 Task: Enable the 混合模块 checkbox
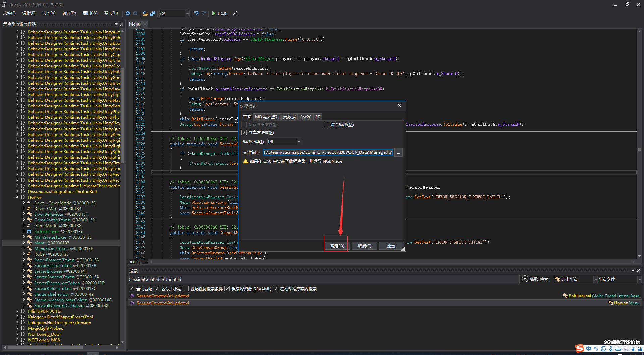(x=326, y=125)
